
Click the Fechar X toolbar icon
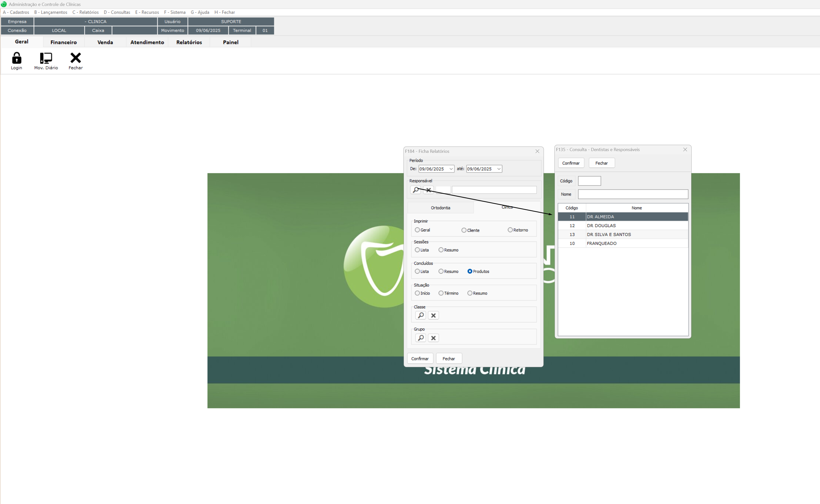[x=75, y=58]
